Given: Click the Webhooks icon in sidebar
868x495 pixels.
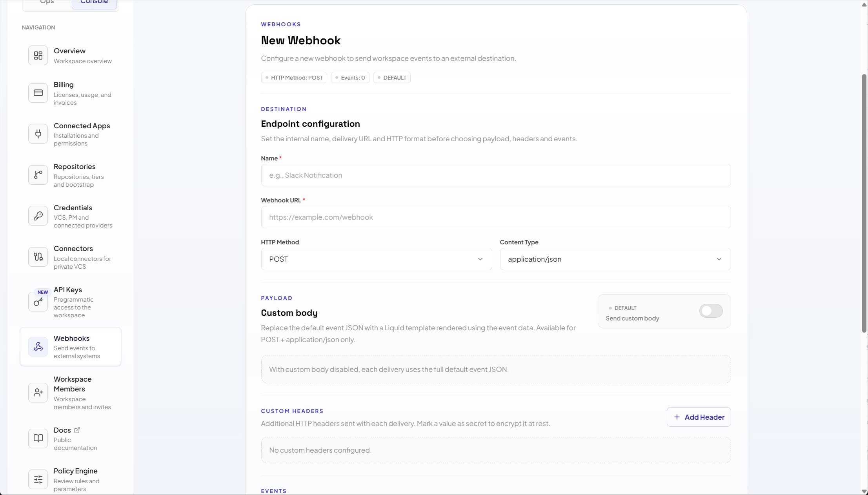Looking at the screenshot, I should coord(38,347).
